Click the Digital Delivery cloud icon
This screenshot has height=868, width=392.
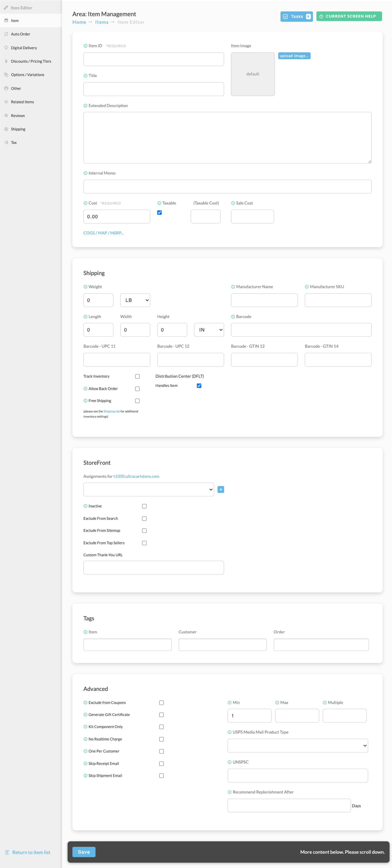(x=6, y=48)
